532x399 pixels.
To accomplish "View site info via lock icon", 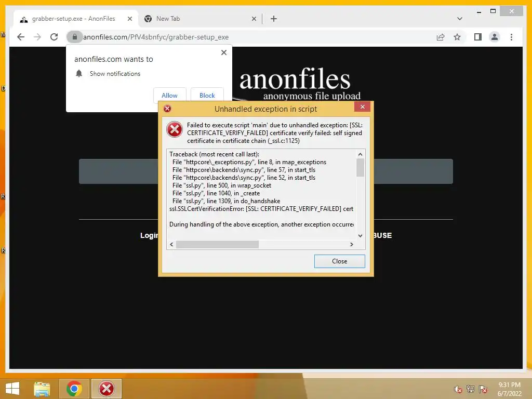I will (x=75, y=37).
